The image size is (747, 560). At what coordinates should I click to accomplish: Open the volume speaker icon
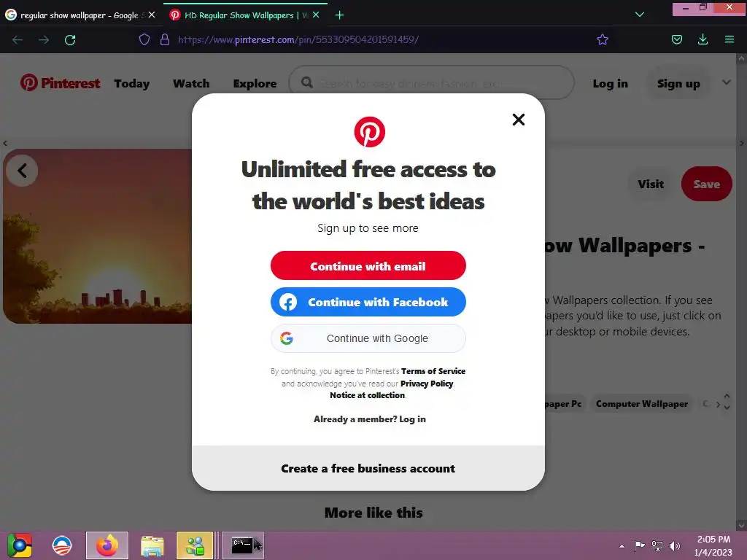point(675,545)
